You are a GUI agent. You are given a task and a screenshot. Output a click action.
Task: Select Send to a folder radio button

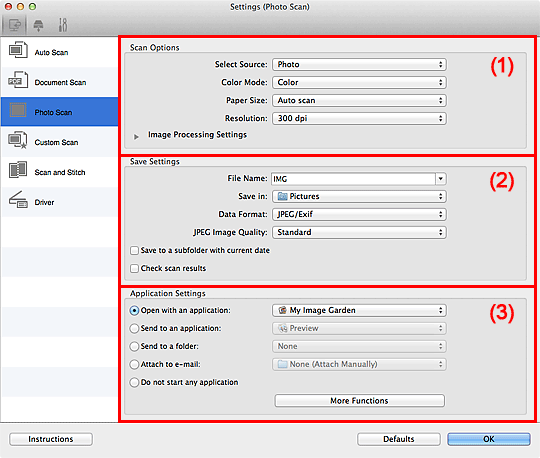(134, 346)
